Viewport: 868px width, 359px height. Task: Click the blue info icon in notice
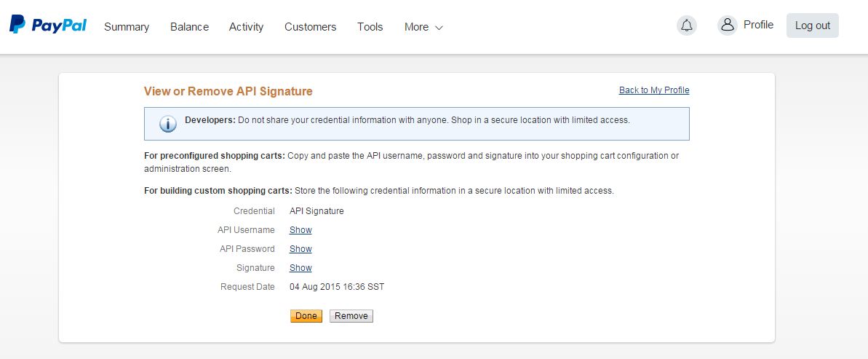point(168,124)
